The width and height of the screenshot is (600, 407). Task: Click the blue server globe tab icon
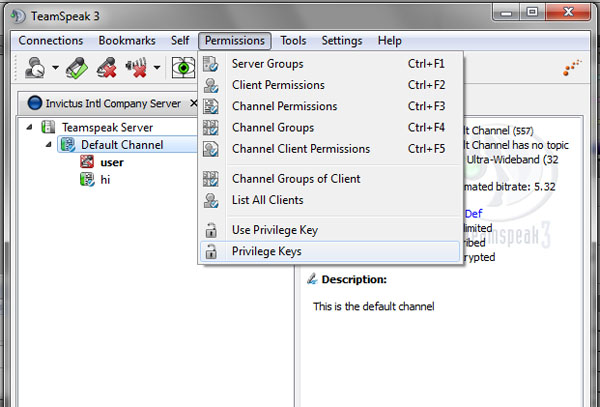pyautogui.click(x=35, y=103)
